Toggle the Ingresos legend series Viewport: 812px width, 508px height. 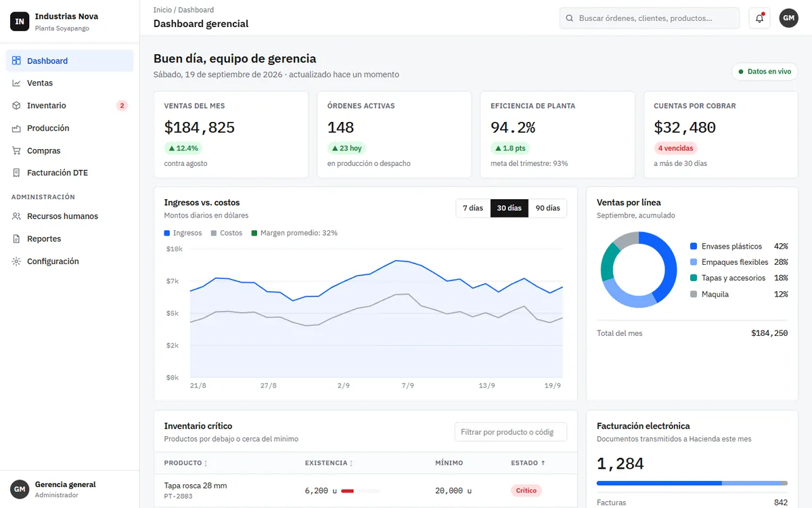[183, 233]
